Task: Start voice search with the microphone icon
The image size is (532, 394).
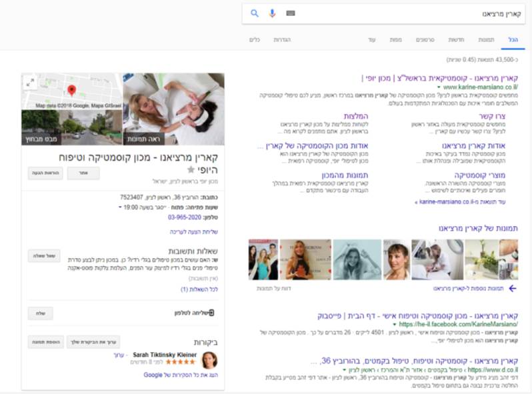Action: click(272, 13)
